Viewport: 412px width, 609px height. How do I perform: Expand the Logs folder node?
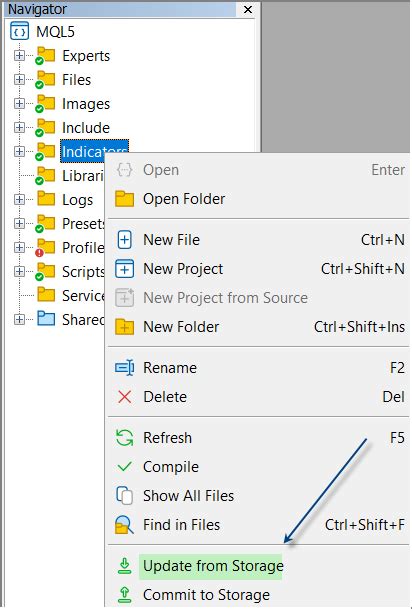[x=19, y=199]
